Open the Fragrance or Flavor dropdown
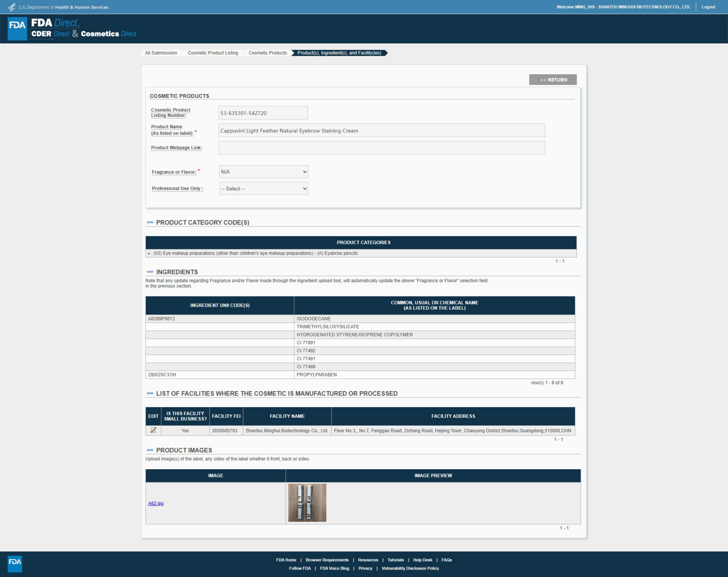The height and width of the screenshot is (577, 728). pos(263,172)
